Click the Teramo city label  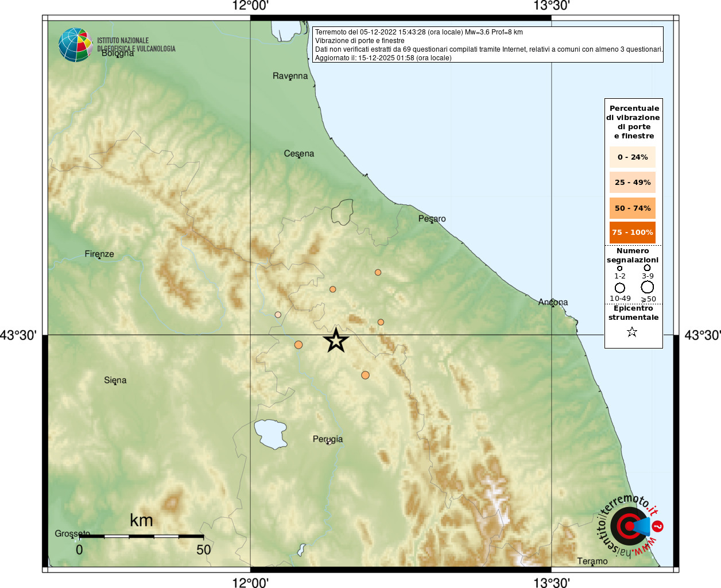[x=592, y=561]
